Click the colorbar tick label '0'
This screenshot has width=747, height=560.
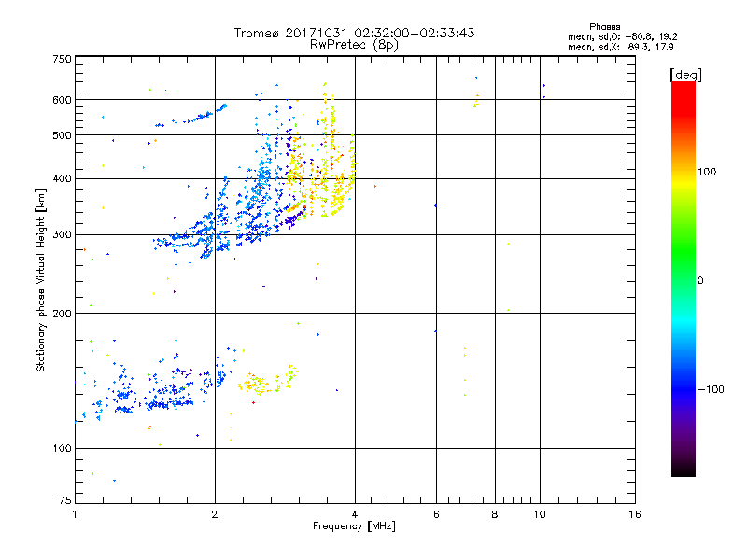tap(699, 281)
